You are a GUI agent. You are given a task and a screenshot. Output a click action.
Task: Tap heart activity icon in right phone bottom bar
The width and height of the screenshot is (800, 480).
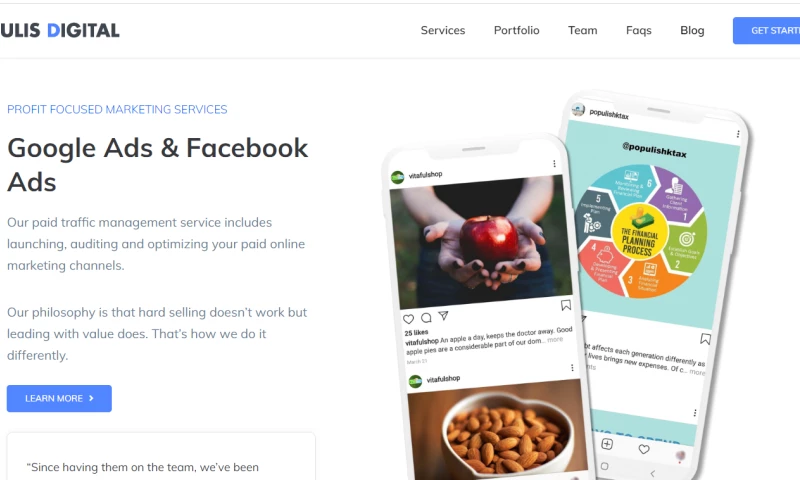644,449
